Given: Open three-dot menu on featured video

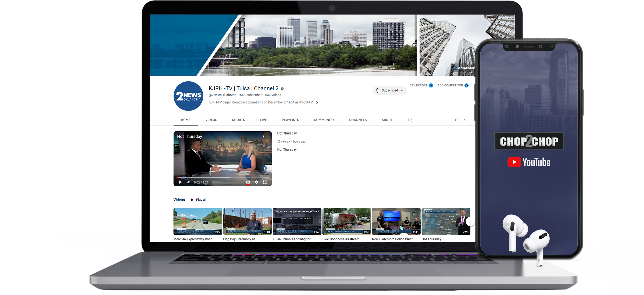Looking at the screenshot, I should pos(263,136).
